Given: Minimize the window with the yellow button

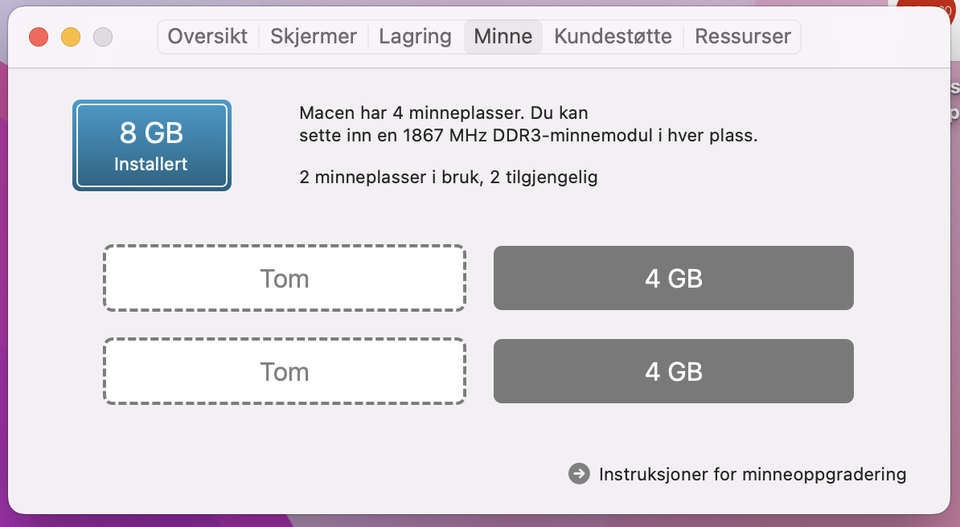Looking at the screenshot, I should coord(71,37).
